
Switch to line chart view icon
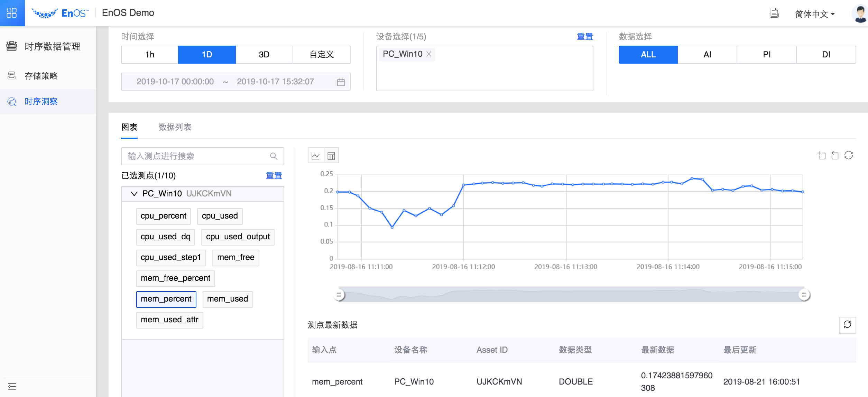pos(316,156)
